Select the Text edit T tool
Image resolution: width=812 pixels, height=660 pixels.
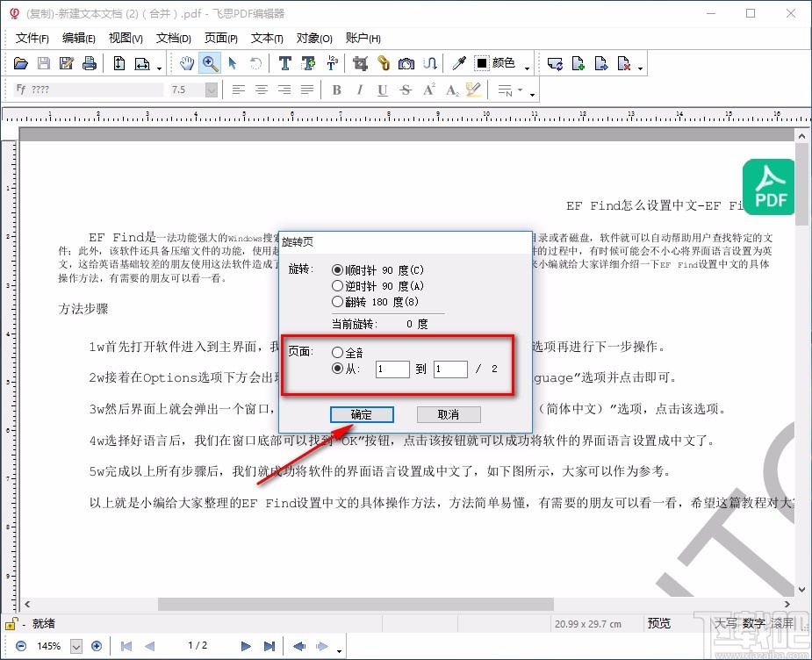284,64
